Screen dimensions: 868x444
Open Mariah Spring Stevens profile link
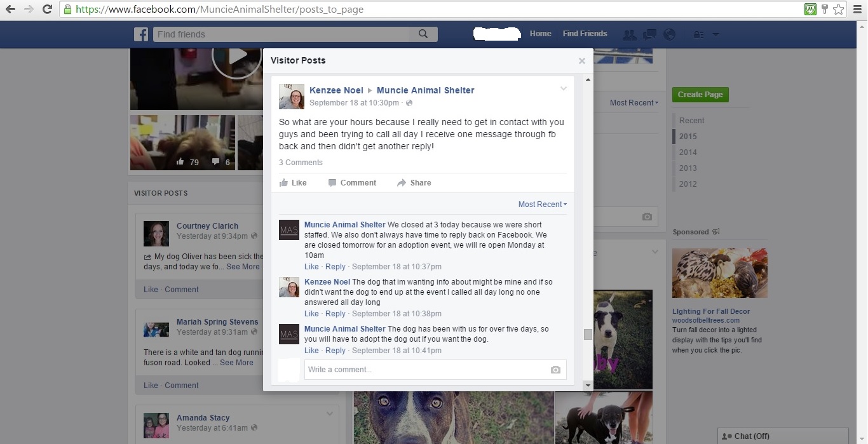[217, 322]
